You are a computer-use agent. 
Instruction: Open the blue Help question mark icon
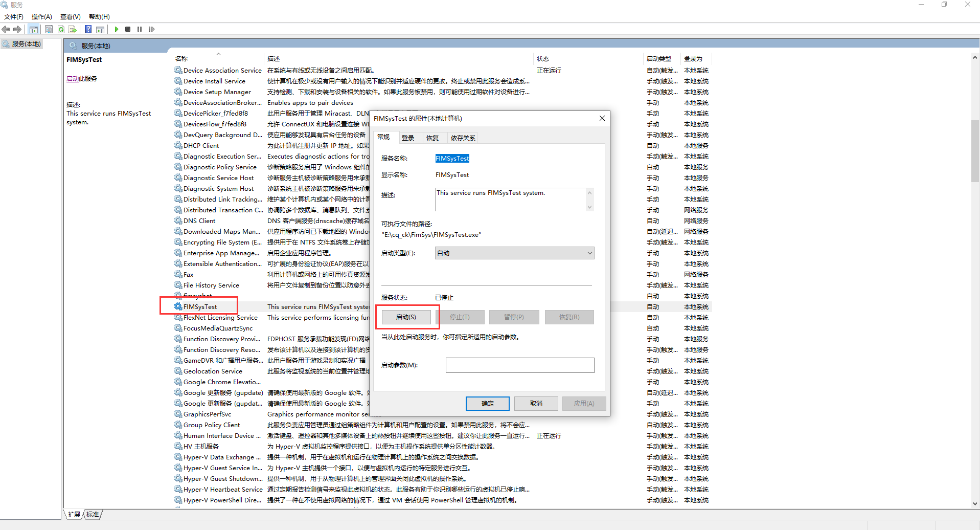[x=88, y=29]
